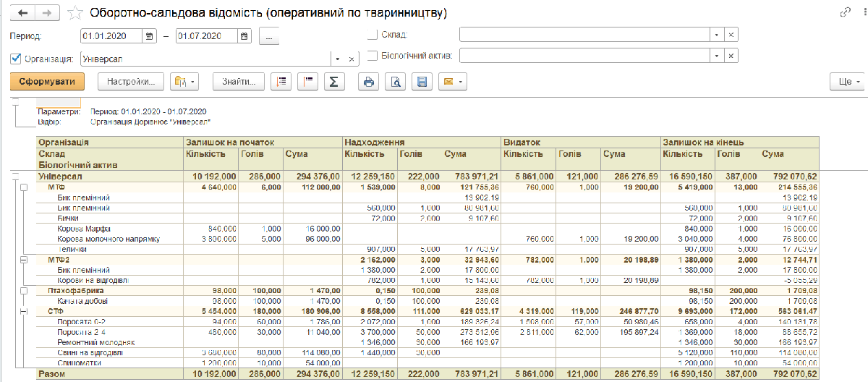Copy link to report icon
The image size is (868, 382).
[844, 13]
